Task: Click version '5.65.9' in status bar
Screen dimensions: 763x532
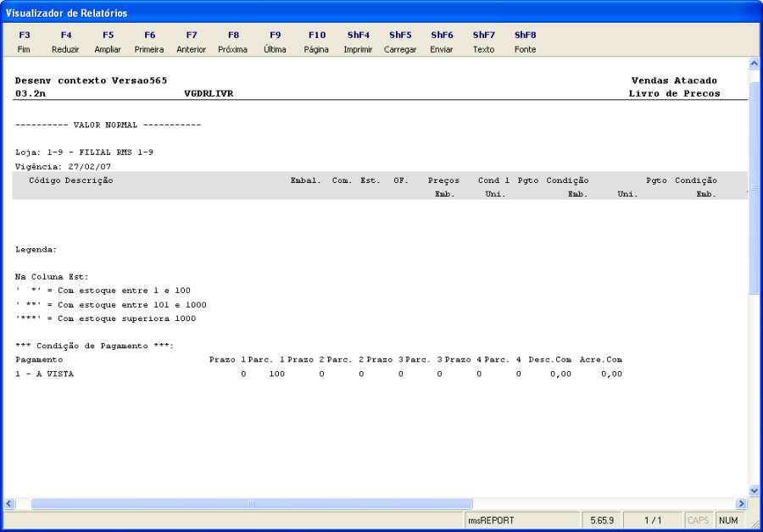Action: click(x=602, y=520)
